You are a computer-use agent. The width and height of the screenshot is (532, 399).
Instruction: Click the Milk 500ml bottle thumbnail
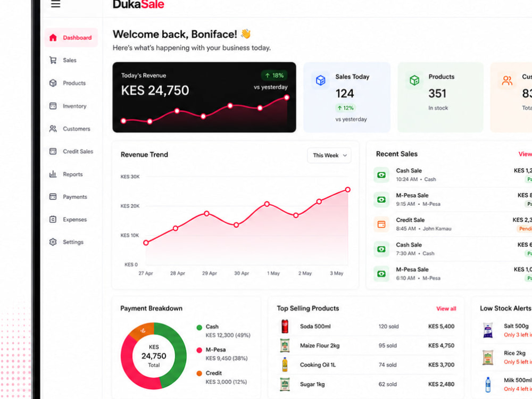pyautogui.click(x=488, y=385)
